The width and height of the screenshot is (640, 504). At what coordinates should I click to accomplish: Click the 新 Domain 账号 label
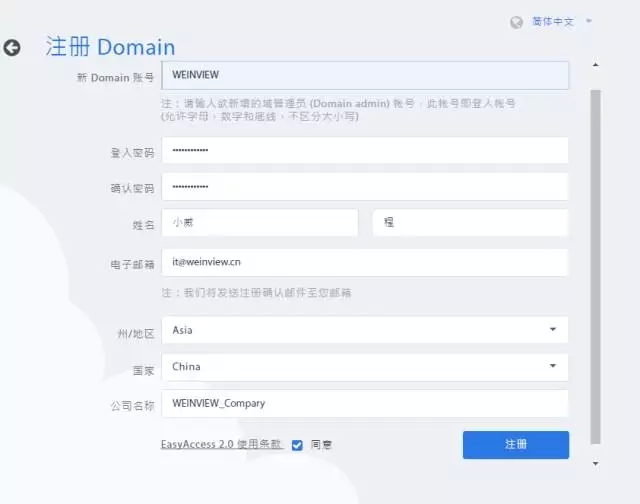click(x=116, y=78)
